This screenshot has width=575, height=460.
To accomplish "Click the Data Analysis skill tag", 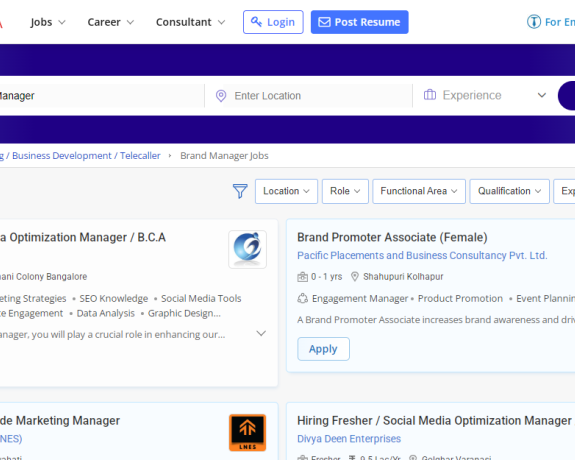I will point(106,313).
